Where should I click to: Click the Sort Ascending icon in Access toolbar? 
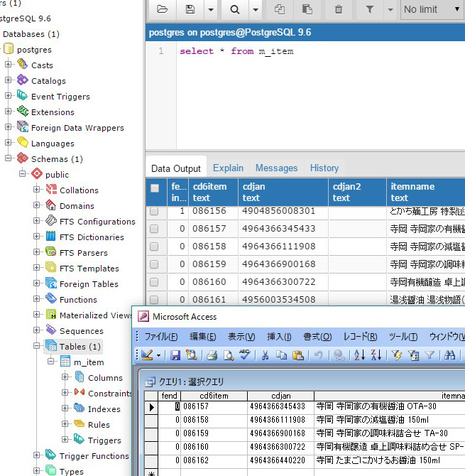pyautogui.click(x=359, y=355)
